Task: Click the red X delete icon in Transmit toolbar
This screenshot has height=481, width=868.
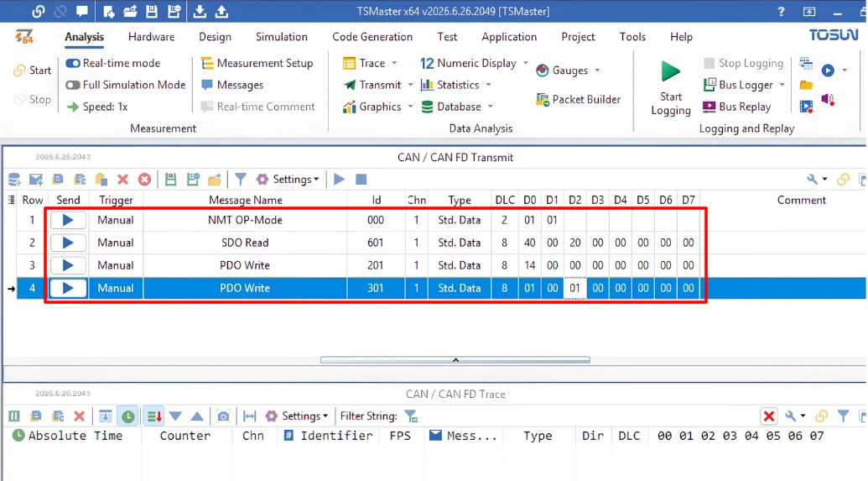Action: click(123, 180)
